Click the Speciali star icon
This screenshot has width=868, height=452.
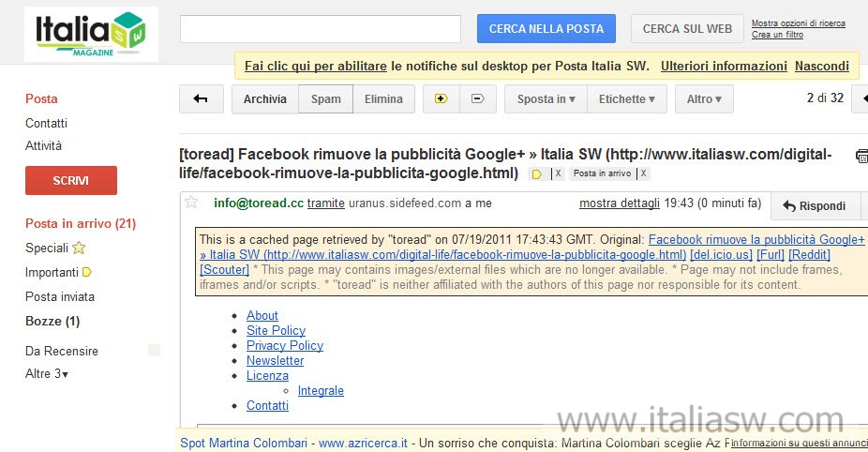coord(79,248)
